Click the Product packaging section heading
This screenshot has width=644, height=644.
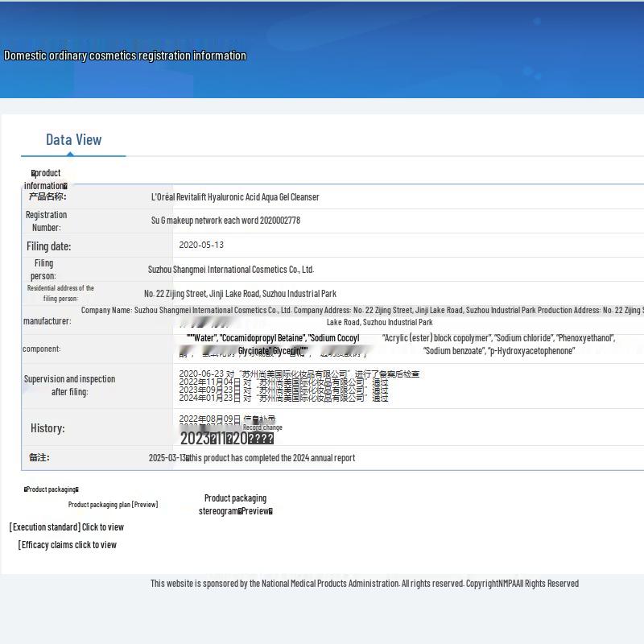click(x=52, y=489)
